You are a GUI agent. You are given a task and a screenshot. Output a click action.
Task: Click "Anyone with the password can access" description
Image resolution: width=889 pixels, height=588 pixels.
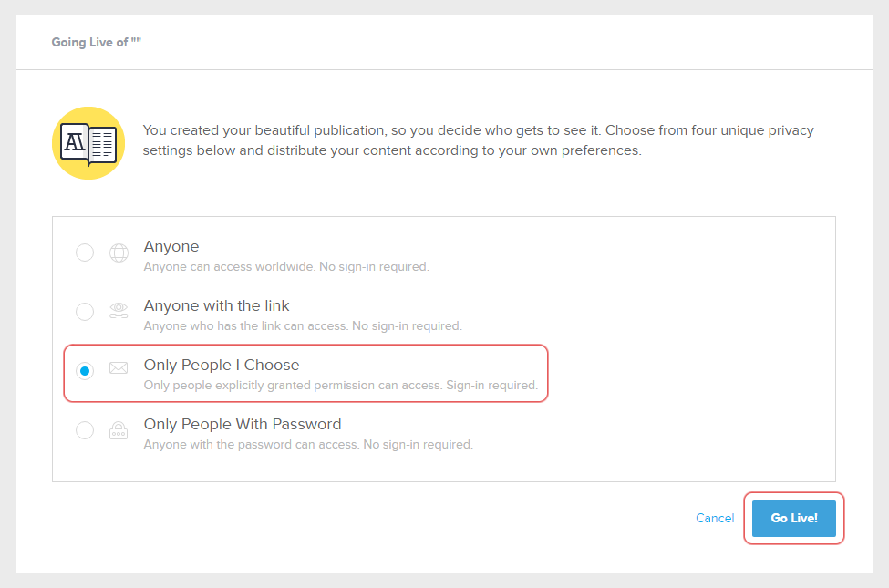pos(308,445)
